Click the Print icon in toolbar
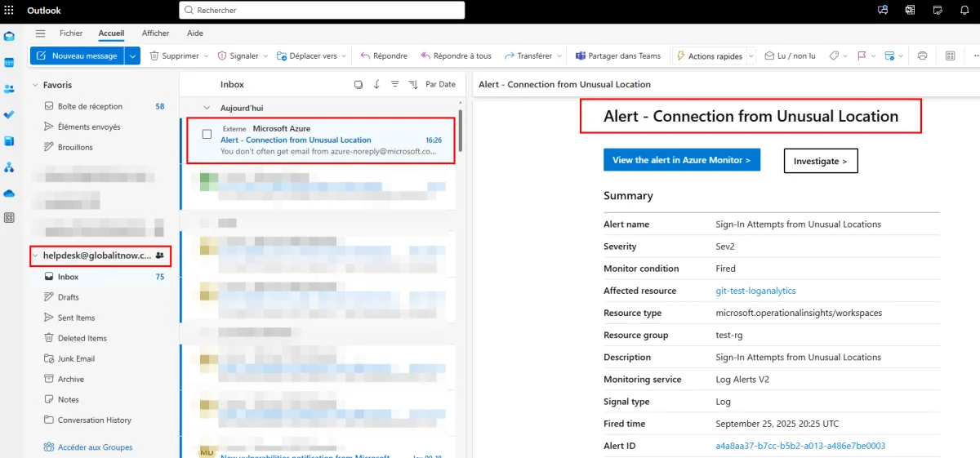The height and width of the screenshot is (458, 980). coord(922,56)
